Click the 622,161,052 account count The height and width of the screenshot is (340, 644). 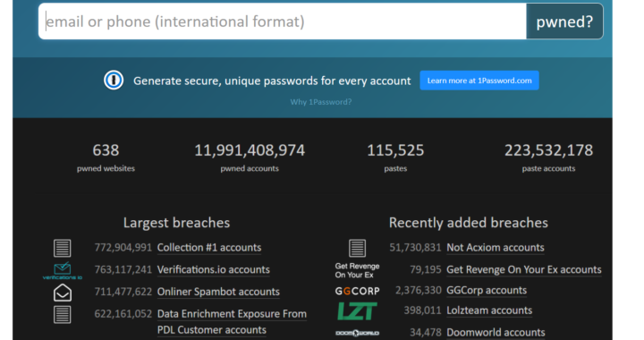click(x=123, y=314)
